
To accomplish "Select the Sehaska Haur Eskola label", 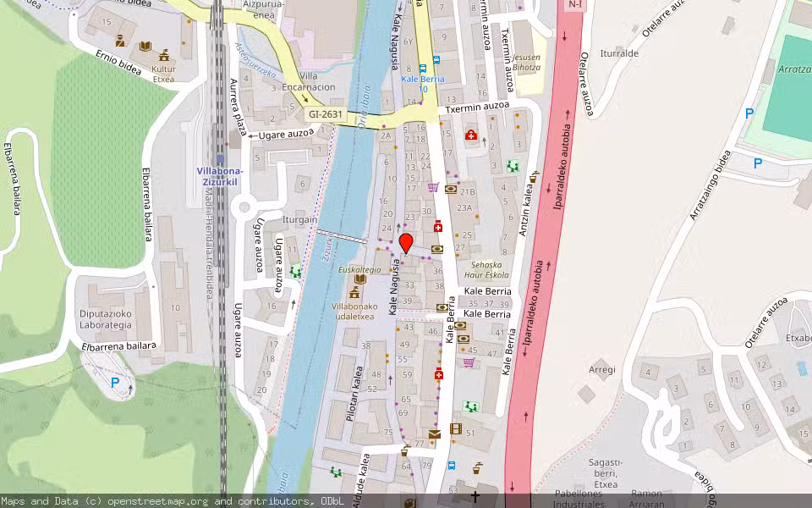I will pyautogui.click(x=488, y=269).
